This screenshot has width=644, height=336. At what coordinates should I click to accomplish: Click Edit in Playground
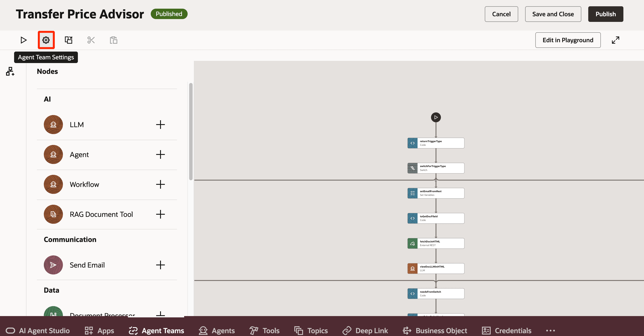[x=568, y=40]
